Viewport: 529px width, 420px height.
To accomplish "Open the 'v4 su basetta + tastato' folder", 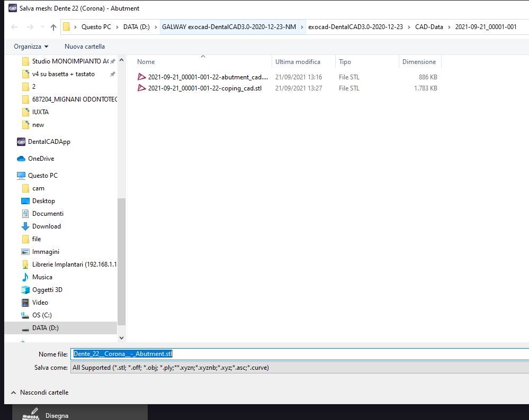I will coord(63,74).
